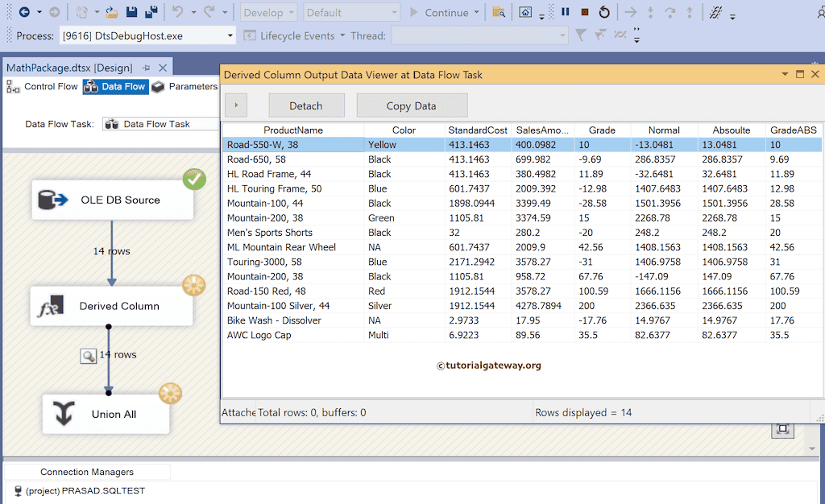Click the data viewer magnifier icon on path
The height and width of the screenshot is (504, 825).
(89, 355)
